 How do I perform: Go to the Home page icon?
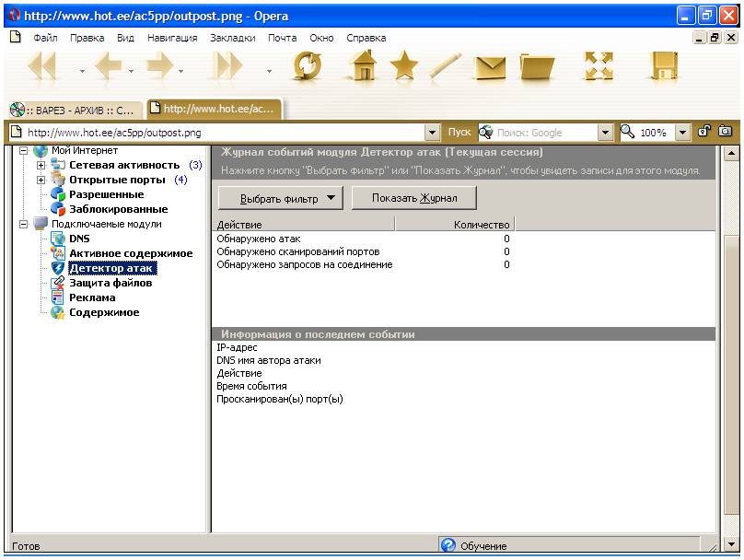(x=365, y=67)
